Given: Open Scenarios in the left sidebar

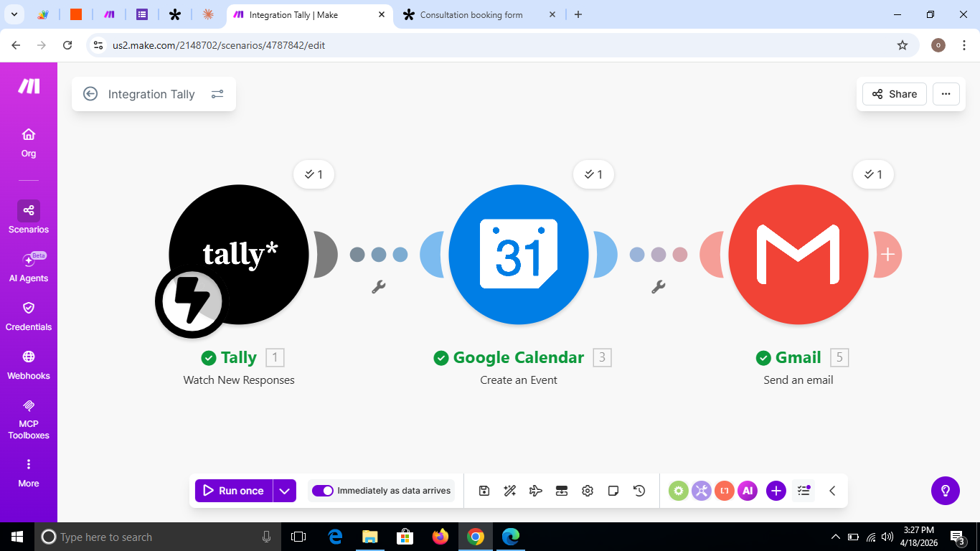Looking at the screenshot, I should click(x=29, y=217).
